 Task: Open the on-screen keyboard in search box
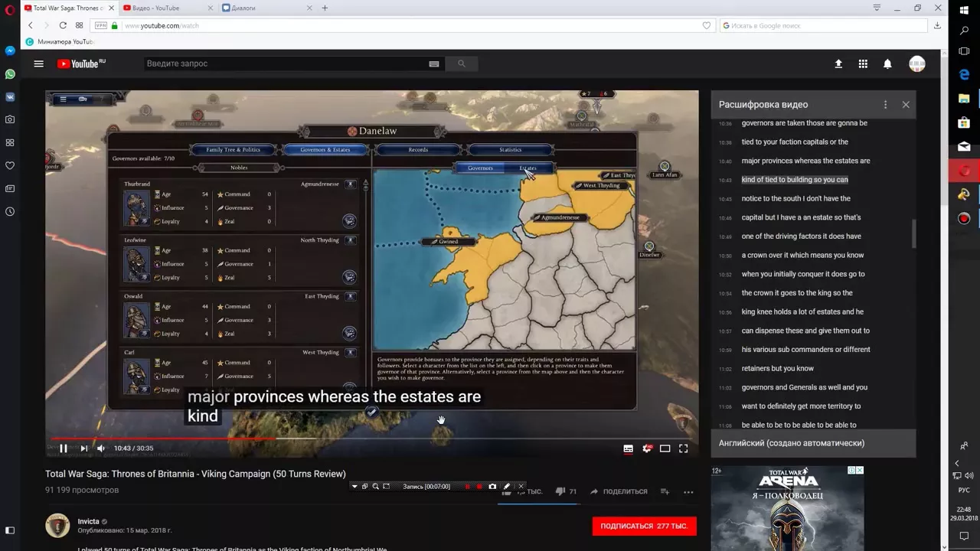(x=434, y=64)
